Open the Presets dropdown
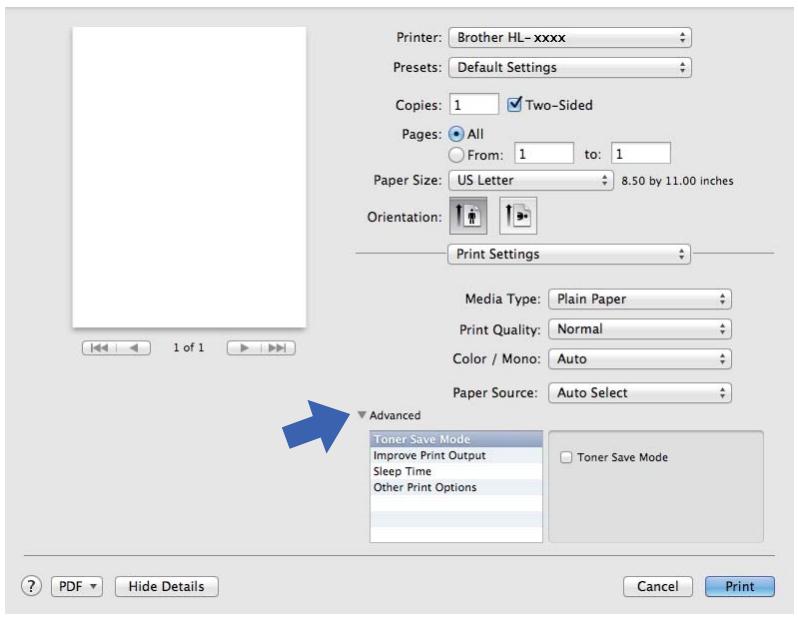This screenshot has height=618, width=798. click(569, 67)
